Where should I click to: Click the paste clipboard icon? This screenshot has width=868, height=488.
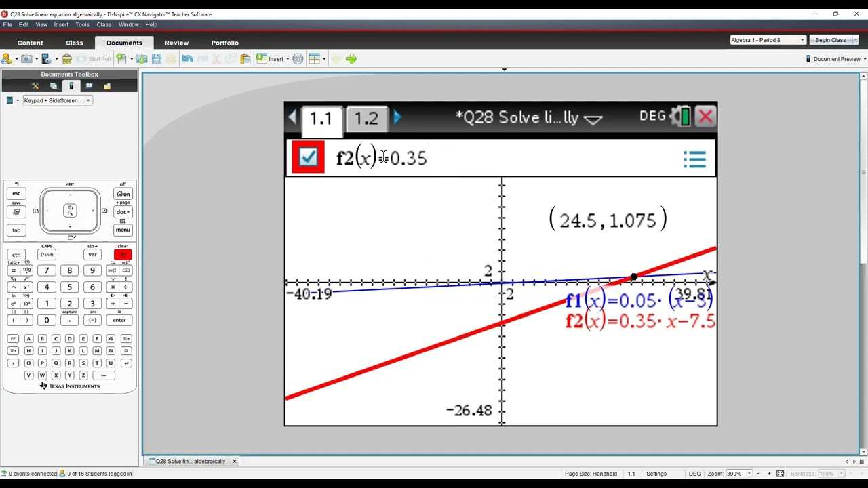coord(245,59)
